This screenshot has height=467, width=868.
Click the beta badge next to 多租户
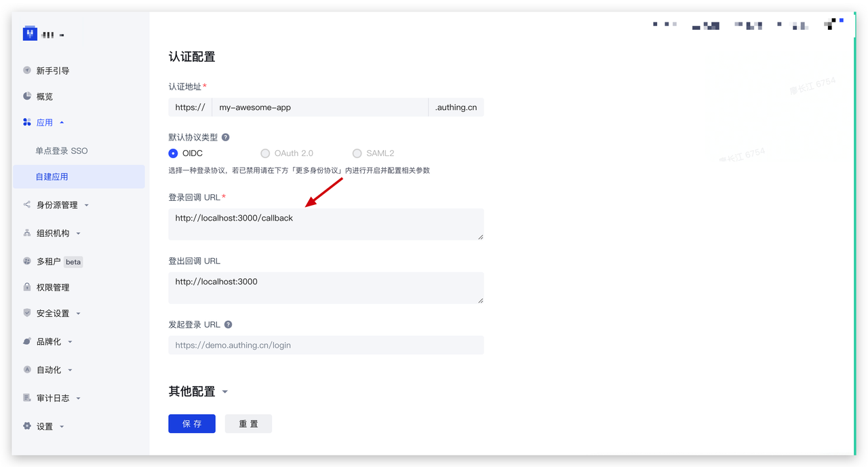pos(73,261)
